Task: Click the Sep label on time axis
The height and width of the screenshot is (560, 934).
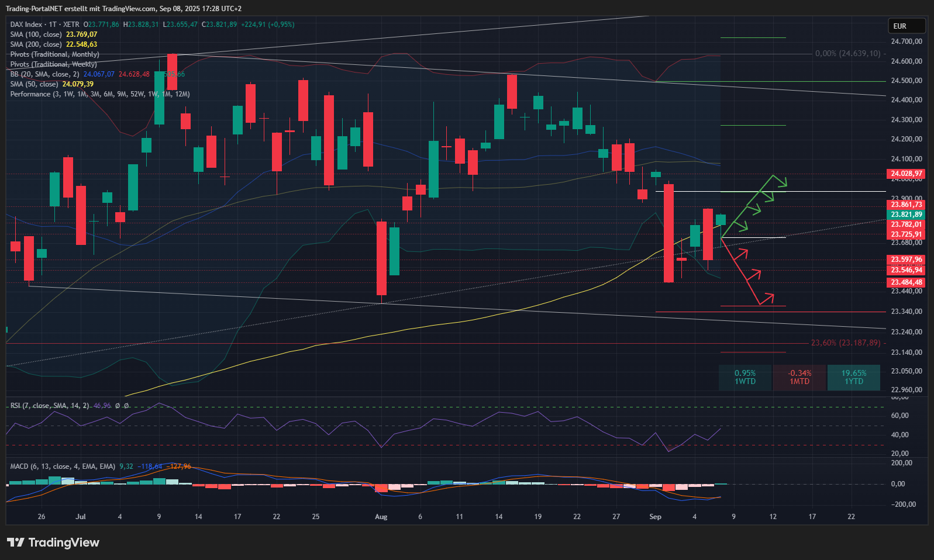Action: tap(655, 517)
